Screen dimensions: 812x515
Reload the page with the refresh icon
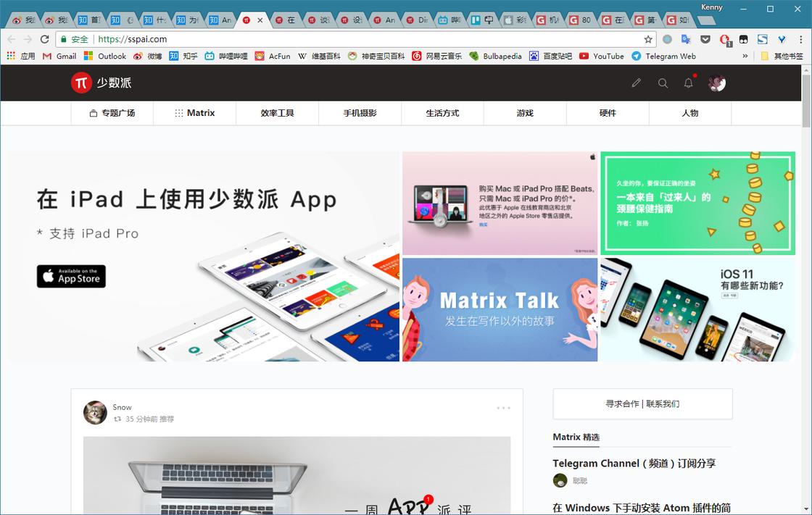(44, 39)
